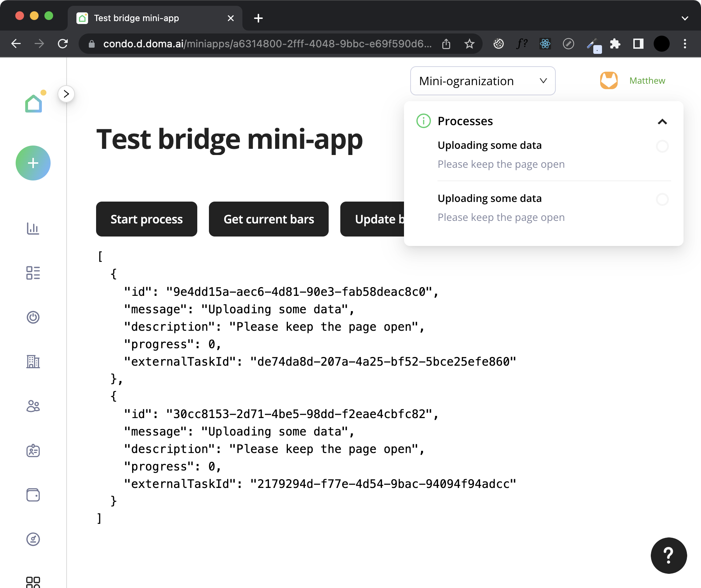
Task: Collapse the Processes panel chevron
Action: click(x=662, y=122)
